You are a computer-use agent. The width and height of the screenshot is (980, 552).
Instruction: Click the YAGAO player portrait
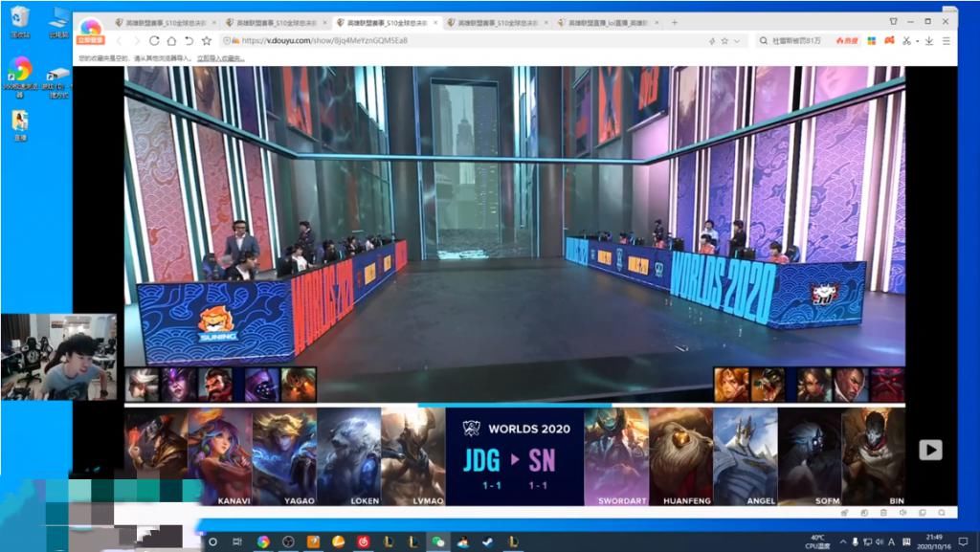coord(284,456)
